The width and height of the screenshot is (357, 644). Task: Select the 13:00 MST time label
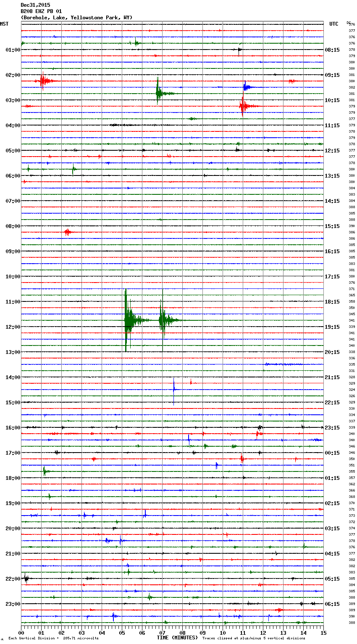(13, 352)
